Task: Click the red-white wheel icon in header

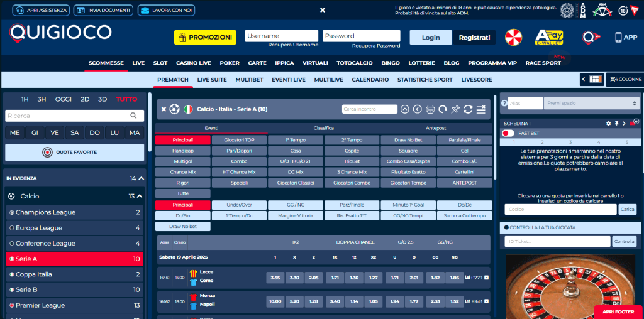Action: pos(513,37)
